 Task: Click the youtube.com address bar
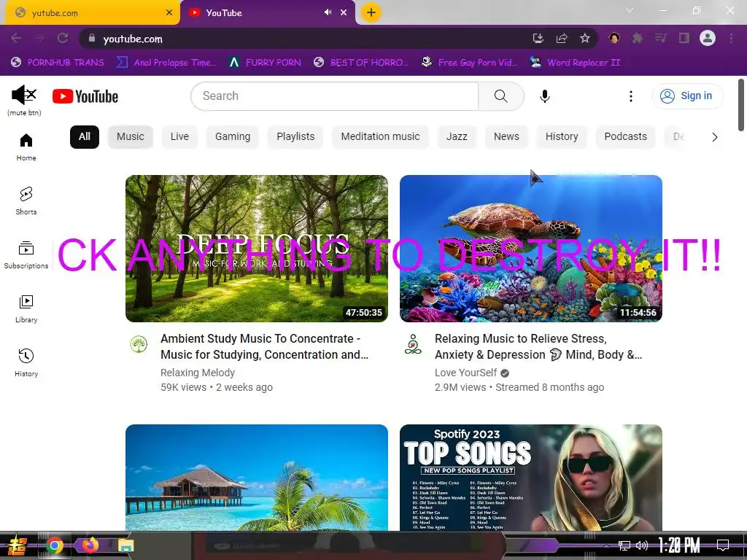click(x=305, y=38)
